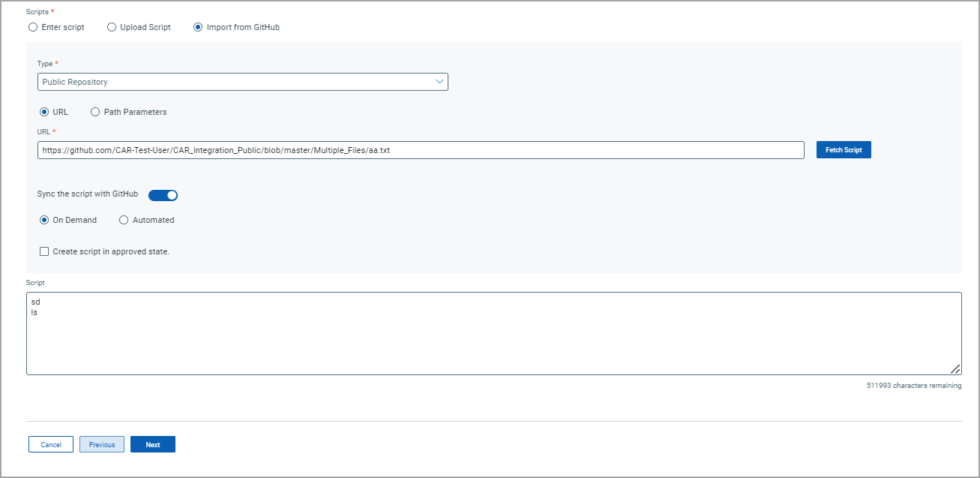Proceed with the Next button
980x478 pixels.
(x=153, y=444)
